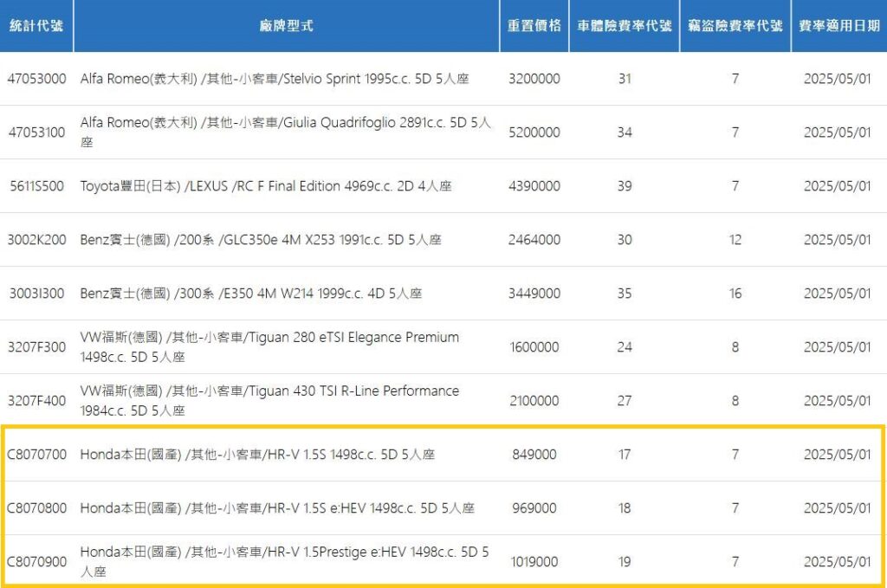Click body rate code 24
This screenshot has width=887, height=588.
pyautogui.click(x=625, y=347)
